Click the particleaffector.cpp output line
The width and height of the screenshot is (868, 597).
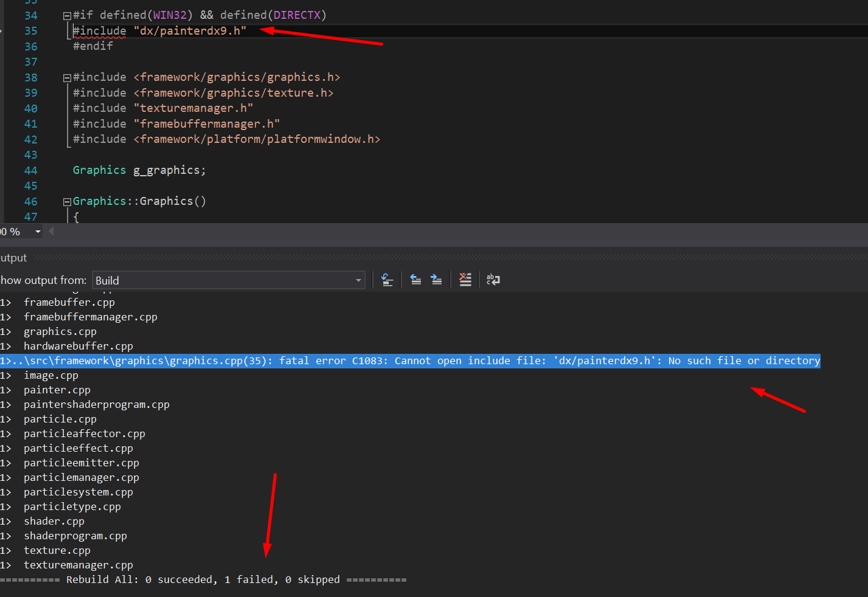[x=85, y=433]
